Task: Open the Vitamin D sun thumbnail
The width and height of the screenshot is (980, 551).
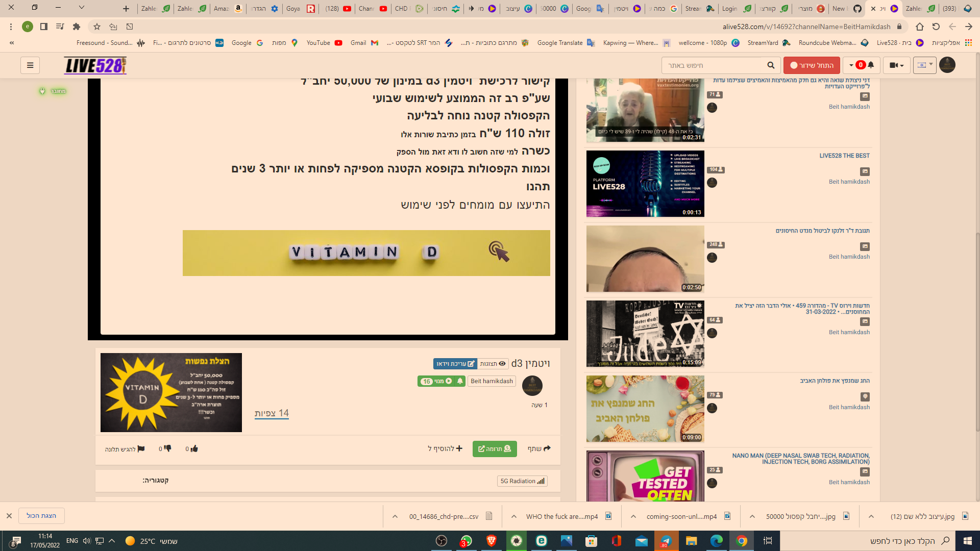Action: pos(171,392)
